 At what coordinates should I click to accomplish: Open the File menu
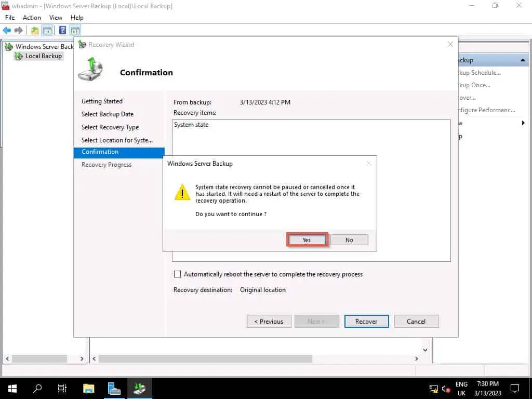pyautogui.click(x=10, y=18)
